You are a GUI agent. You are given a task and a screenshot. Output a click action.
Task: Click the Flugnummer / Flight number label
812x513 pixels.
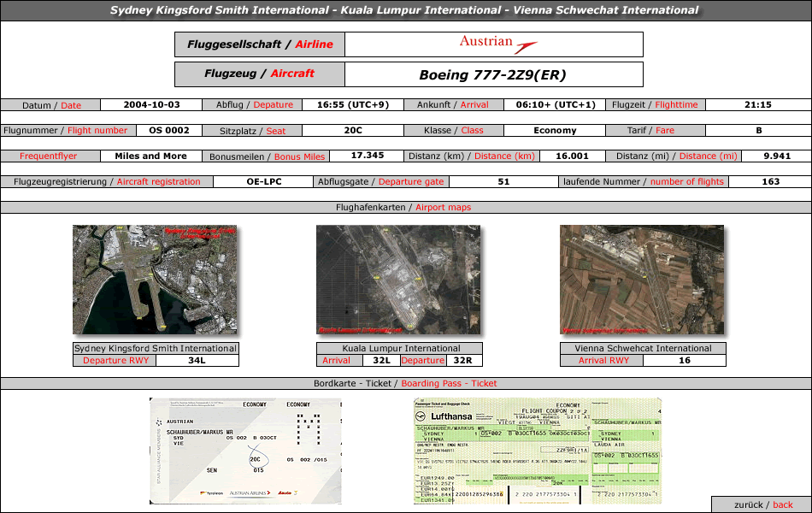[x=65, y=131]
